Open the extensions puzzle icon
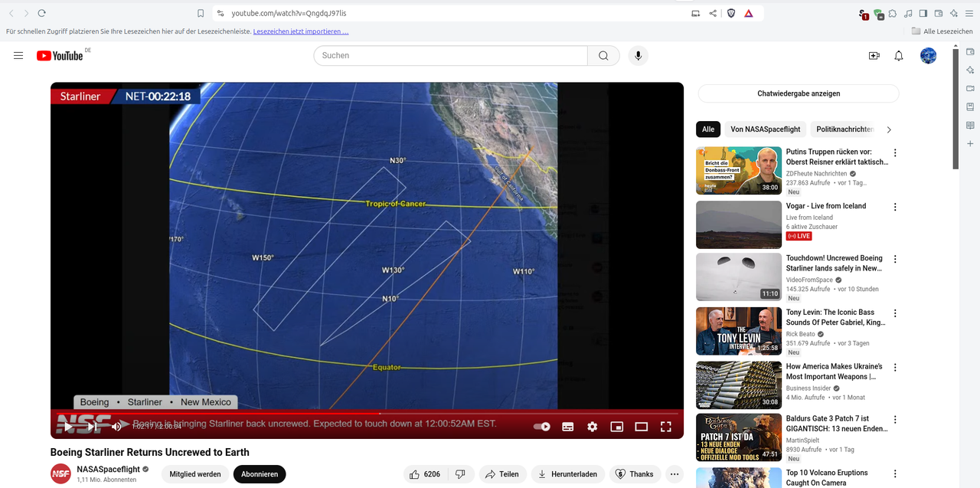The height and width of the screenshot is (488, 980). (x=893, y=13)
